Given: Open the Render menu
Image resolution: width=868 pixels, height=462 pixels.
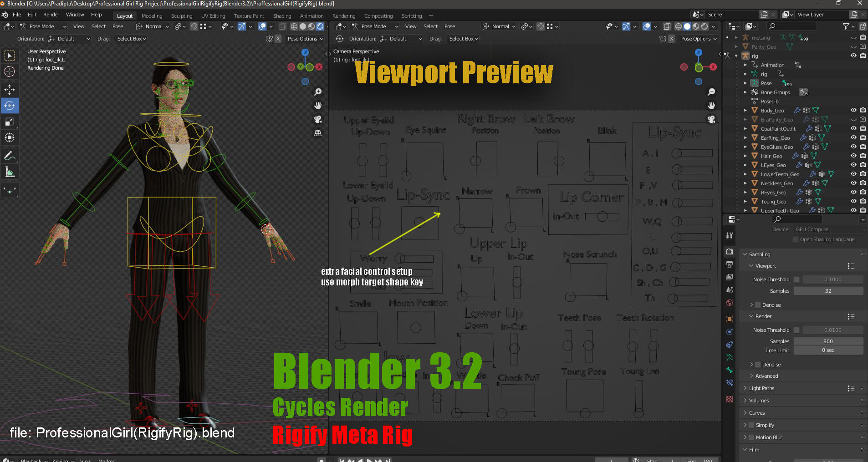Looking at the screenshot, I should click(51, 15).
